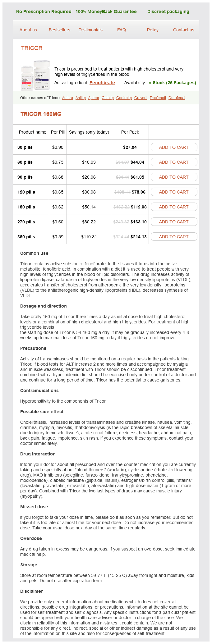Click the Tricor product bottle image
Image resolution: width=212 pixels, height=644 pixels.
[35, 75]
